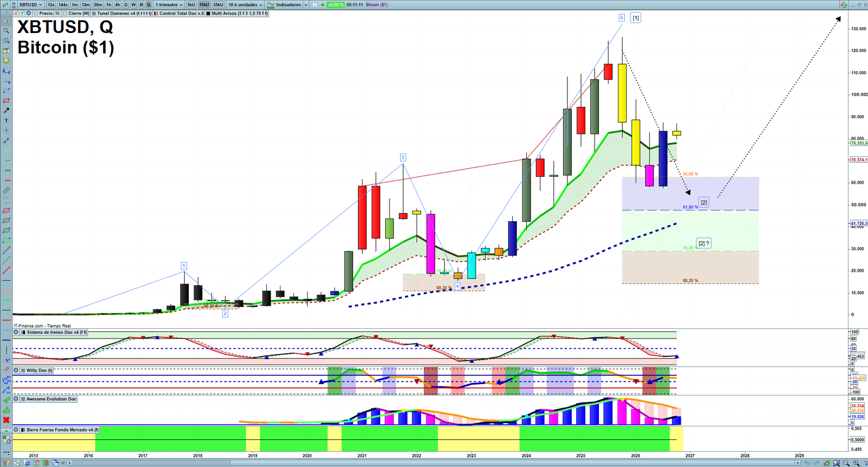The height and width of the screenshot is (467, 868).
Task: Click the green checkmark tool
Action: 7,400
